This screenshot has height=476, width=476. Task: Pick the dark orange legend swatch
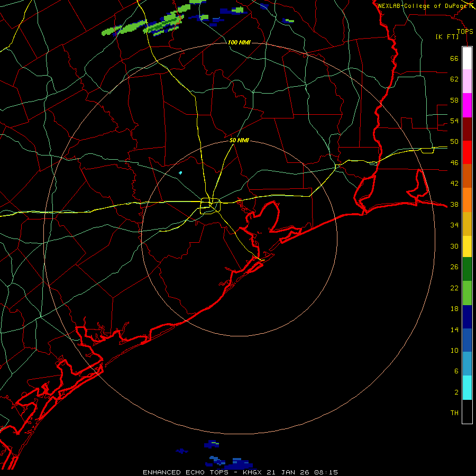click(x=467, y=176)
